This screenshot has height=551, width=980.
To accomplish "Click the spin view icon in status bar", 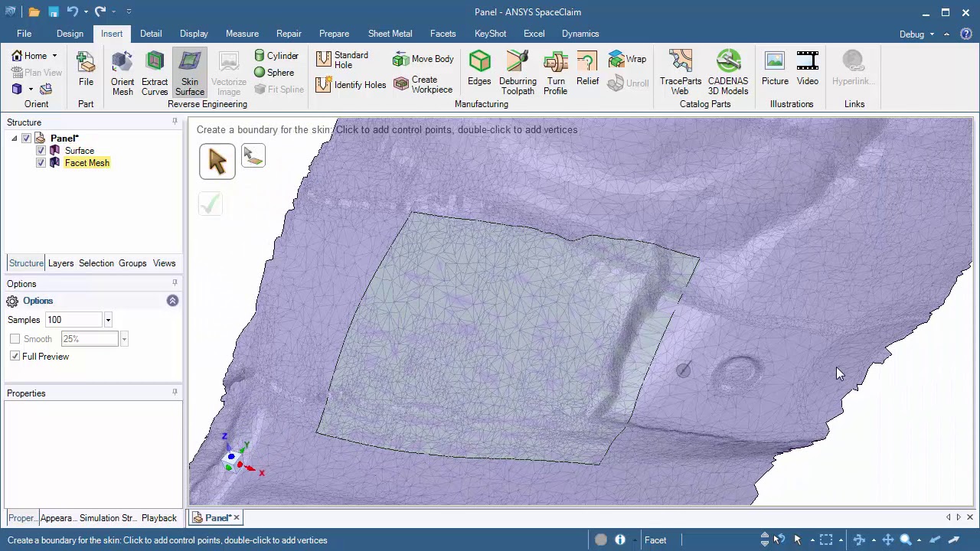I will click(859, 540).
